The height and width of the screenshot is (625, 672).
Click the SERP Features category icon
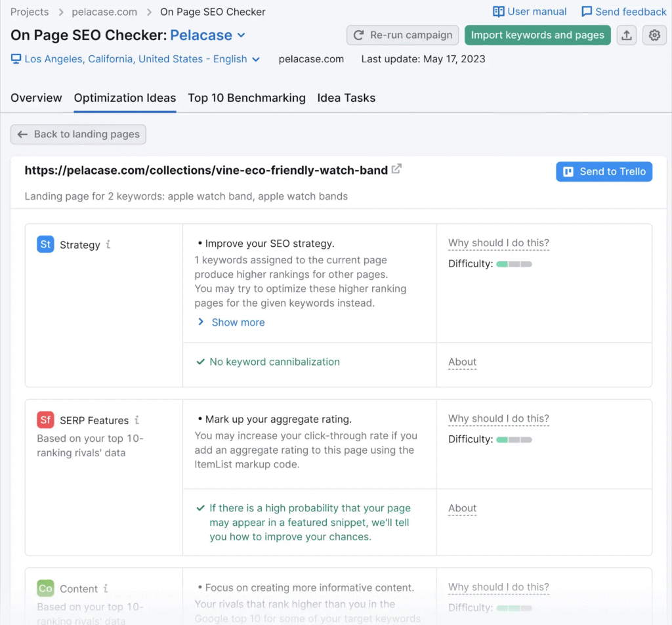45,420
